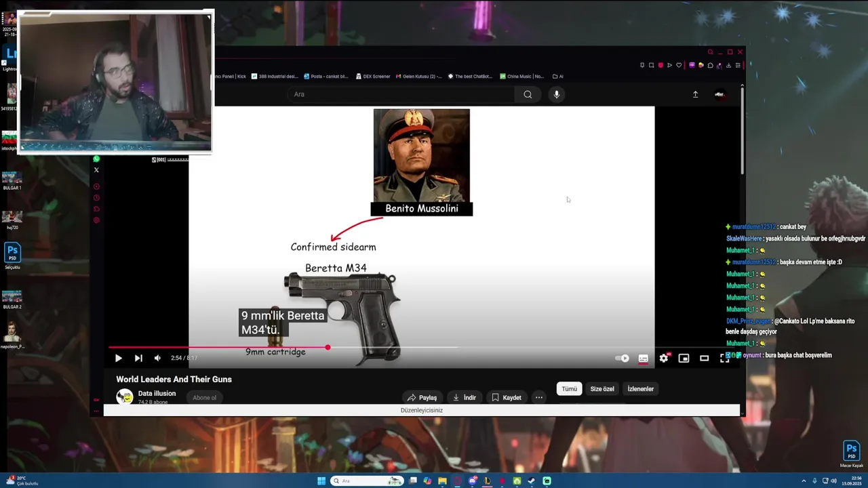This screenshot has height=488, width=868.
Task: Show hidden system tray icons
Action: (x=804, y=481)
